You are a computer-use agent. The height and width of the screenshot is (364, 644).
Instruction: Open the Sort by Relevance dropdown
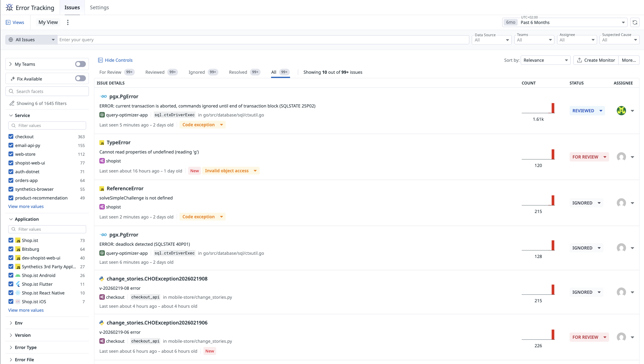[545, 60]
